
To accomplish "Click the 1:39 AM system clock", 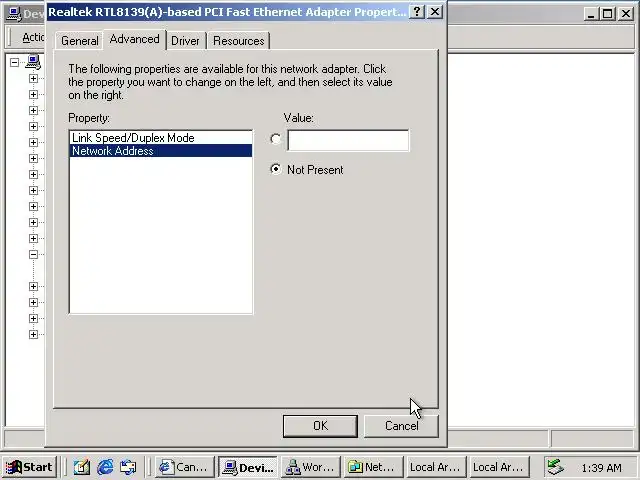I will tap(602, 468).
